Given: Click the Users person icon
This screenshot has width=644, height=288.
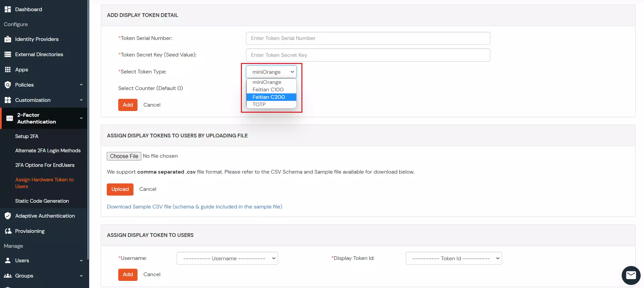Looking at the screenshot, I should tap(7, 261).
